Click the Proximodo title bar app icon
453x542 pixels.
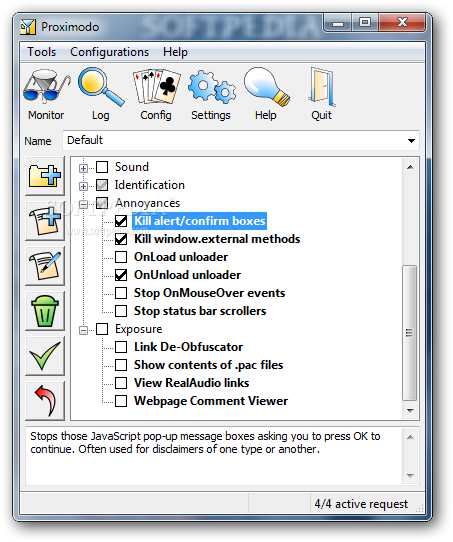click(28, 27)
